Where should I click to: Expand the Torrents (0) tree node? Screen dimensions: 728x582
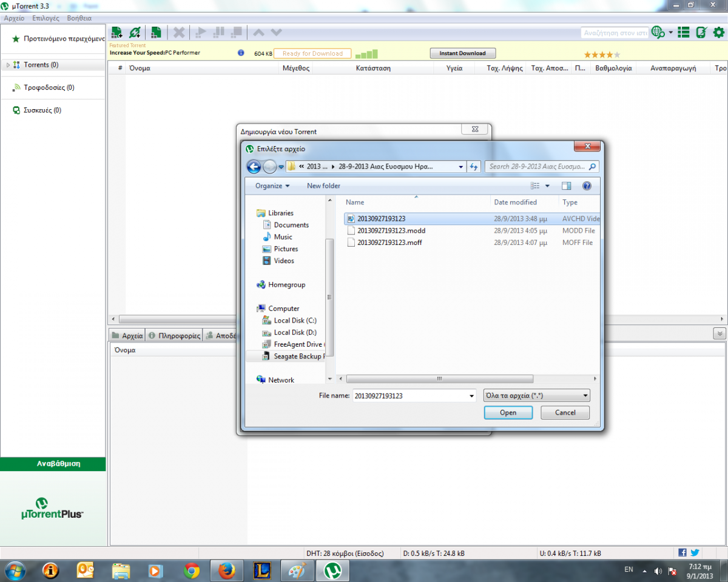(x=8, y=65)
